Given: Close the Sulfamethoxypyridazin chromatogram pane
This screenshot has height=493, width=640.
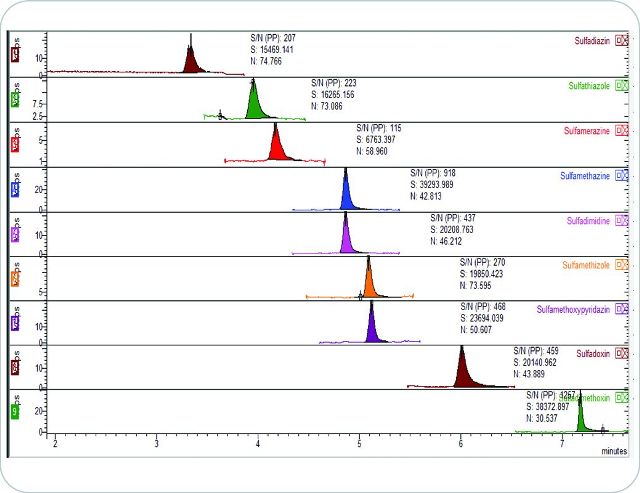Looking at the screenshot, I should 625,309.
